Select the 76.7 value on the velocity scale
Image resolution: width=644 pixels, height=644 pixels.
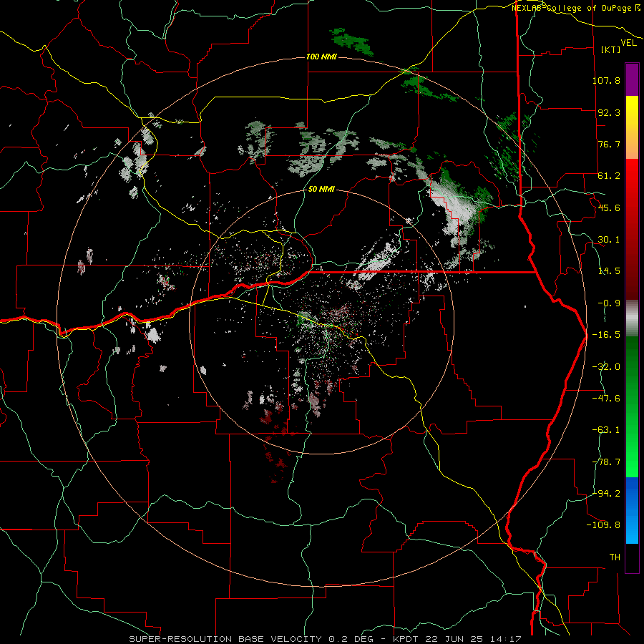pyautogui.click(x=609, y=144)
